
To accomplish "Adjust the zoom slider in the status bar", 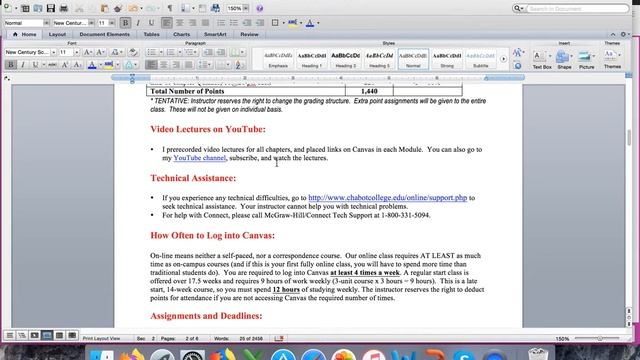I will [600, 338].
